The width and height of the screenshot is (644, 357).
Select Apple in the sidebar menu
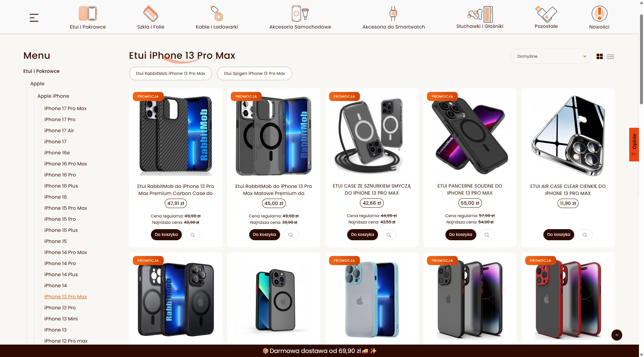[x=37, y=84]
